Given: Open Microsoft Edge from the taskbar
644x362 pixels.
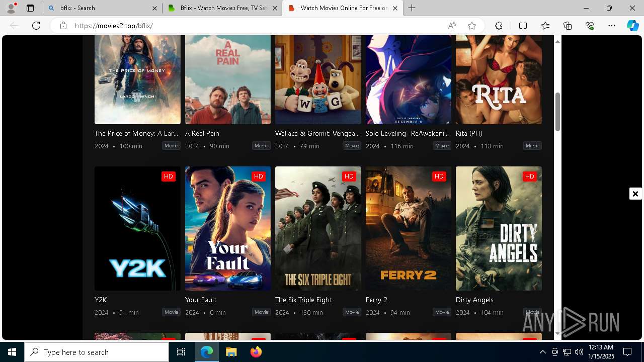Looking at the screenshot, I should pos(207,352).
